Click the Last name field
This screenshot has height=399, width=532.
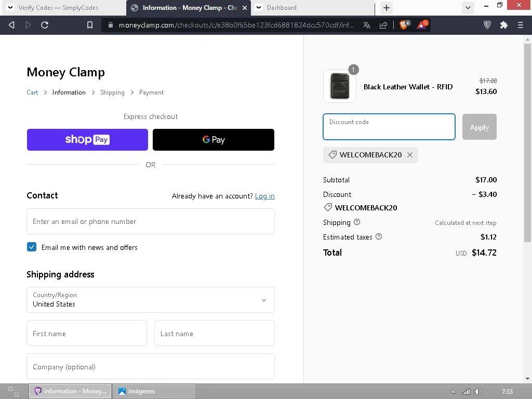pyautogui.click(x=215, y=333)
